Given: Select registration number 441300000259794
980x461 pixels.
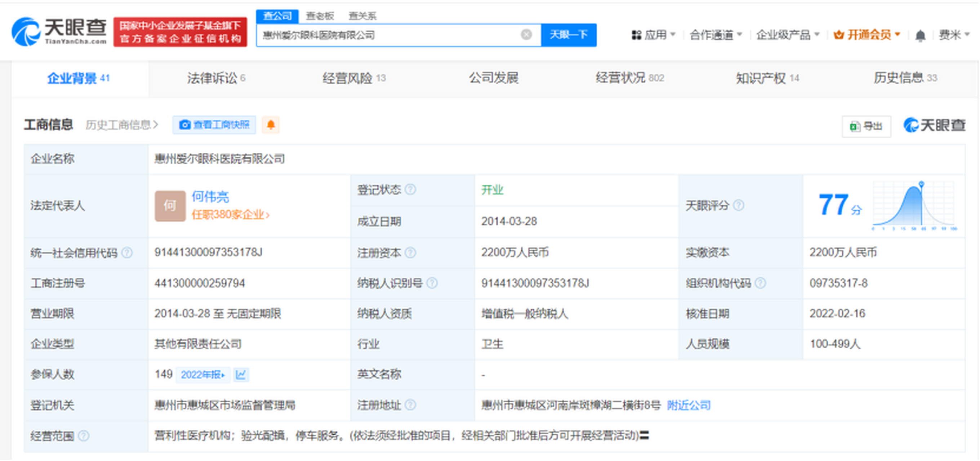Looking at the screenshot, I should click(200, 283).
